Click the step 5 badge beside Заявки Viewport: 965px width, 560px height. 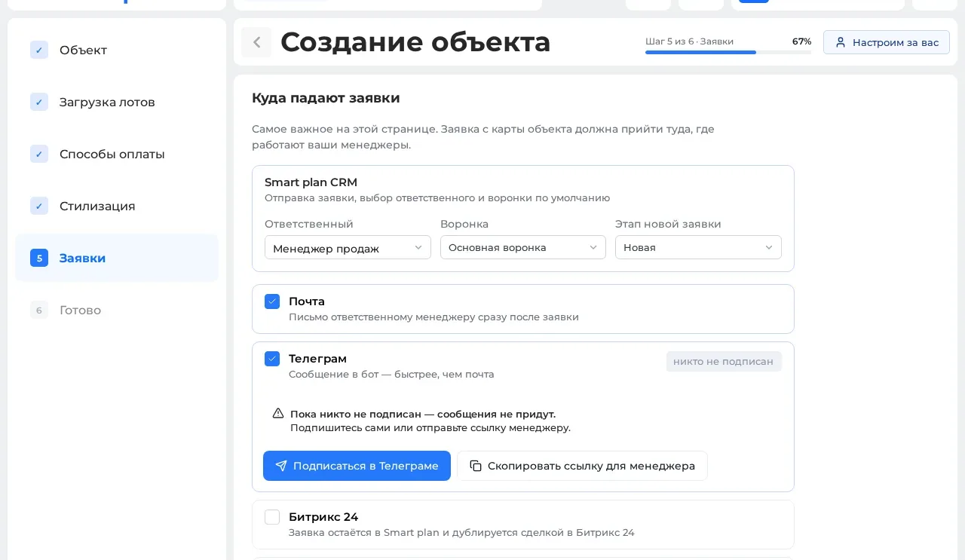[39, 258]
